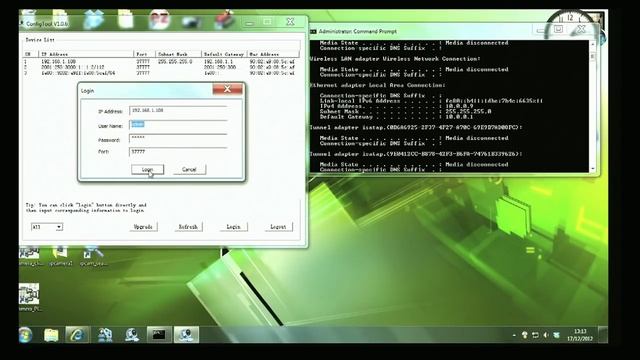
Task: Open the Command Prompt title bar icon
Action: point(313,31)
